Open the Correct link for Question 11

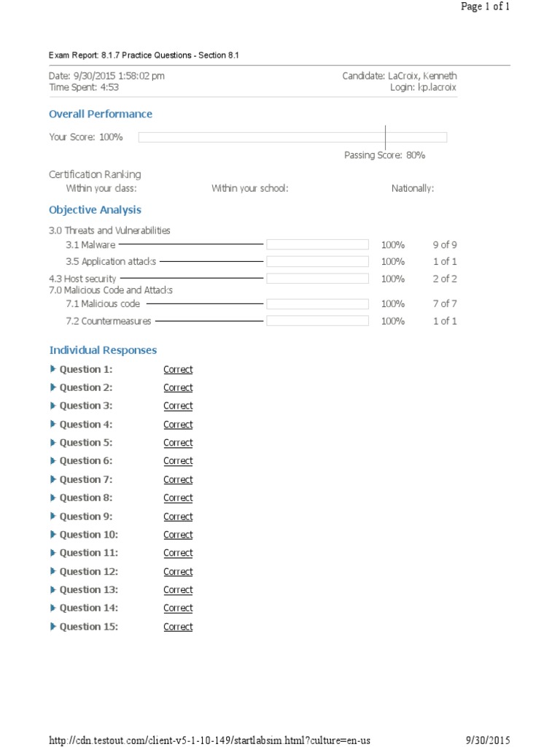[178, 553]
